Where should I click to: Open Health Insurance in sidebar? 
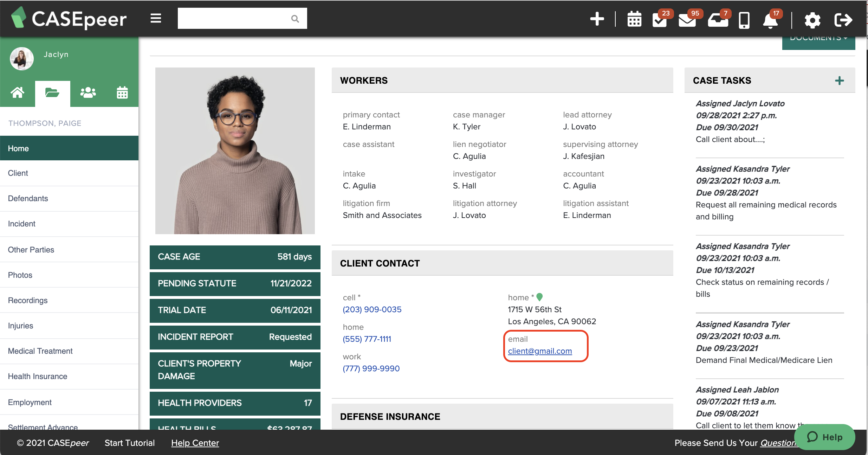click(69, 377)
